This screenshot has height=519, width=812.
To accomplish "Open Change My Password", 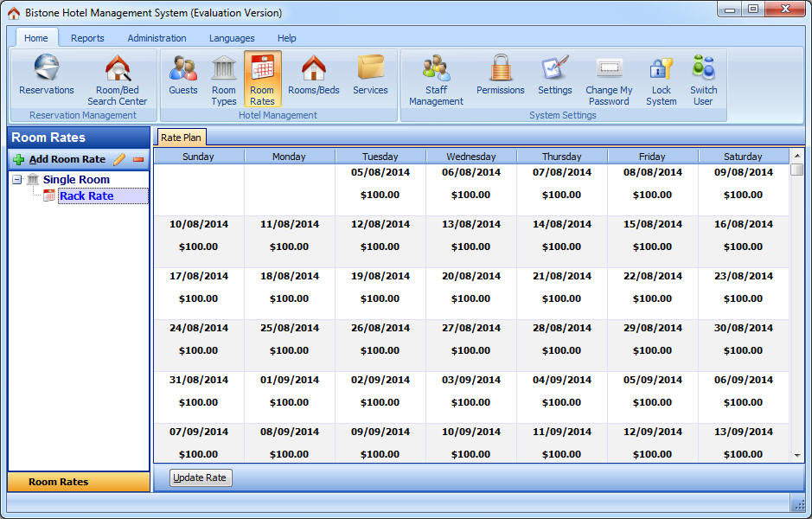I will [x=609, y=69].
